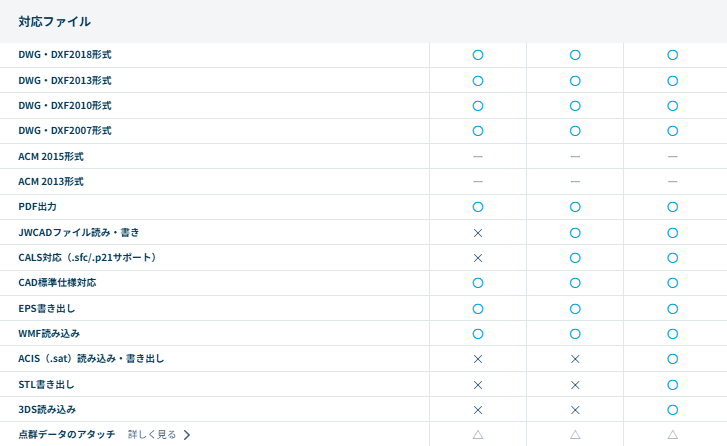Click the third-column dash in ACM 2013形式 row

click(673, 182)
